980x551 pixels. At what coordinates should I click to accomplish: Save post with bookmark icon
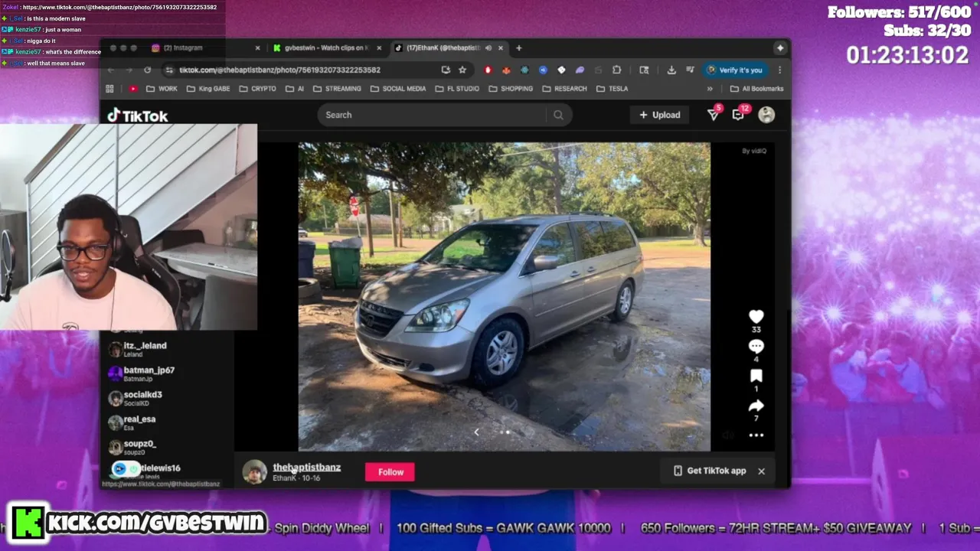pos(756,376)
